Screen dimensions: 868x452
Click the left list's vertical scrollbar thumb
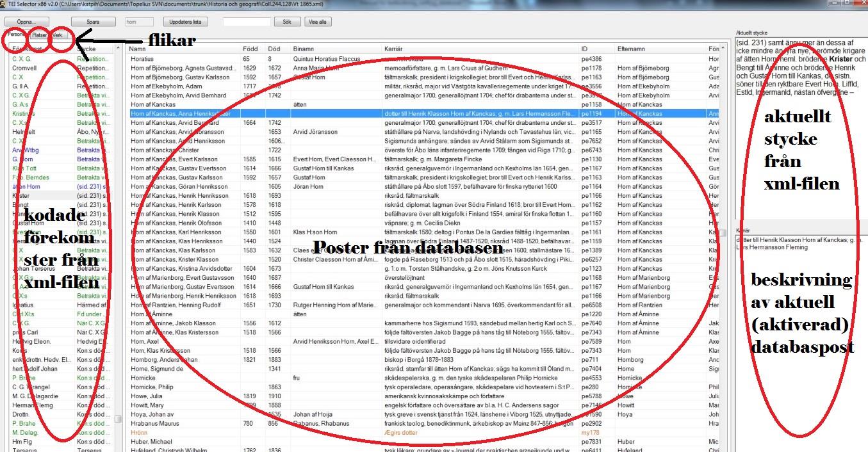click(118, 419)
